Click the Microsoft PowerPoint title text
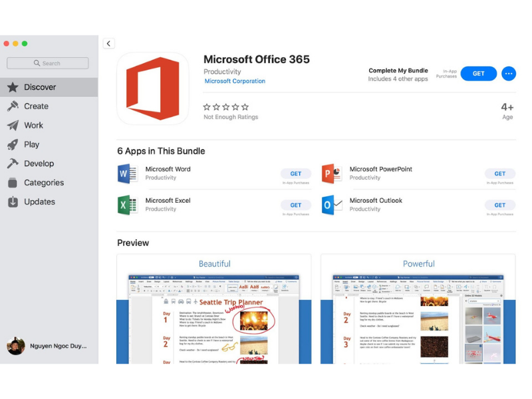The image size is (532, 399). [380, 169]
